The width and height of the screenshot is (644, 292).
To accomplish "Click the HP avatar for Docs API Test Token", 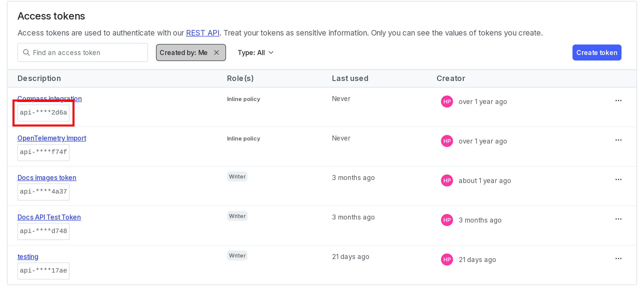I will click(x=447, y=220).
